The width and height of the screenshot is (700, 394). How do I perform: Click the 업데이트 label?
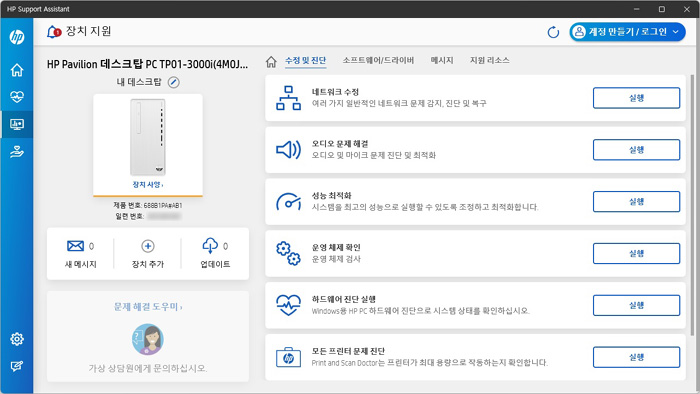click(215, 264)
